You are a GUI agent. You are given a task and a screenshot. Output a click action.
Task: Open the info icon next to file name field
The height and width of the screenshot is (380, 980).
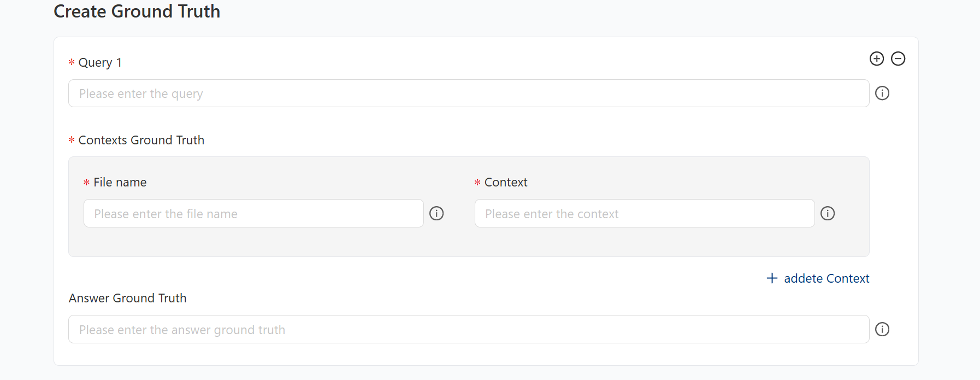click(x=436, y=213)
